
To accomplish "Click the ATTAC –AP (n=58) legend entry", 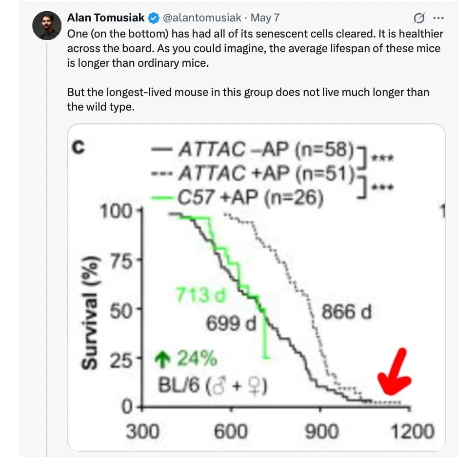I will (253, 150).
